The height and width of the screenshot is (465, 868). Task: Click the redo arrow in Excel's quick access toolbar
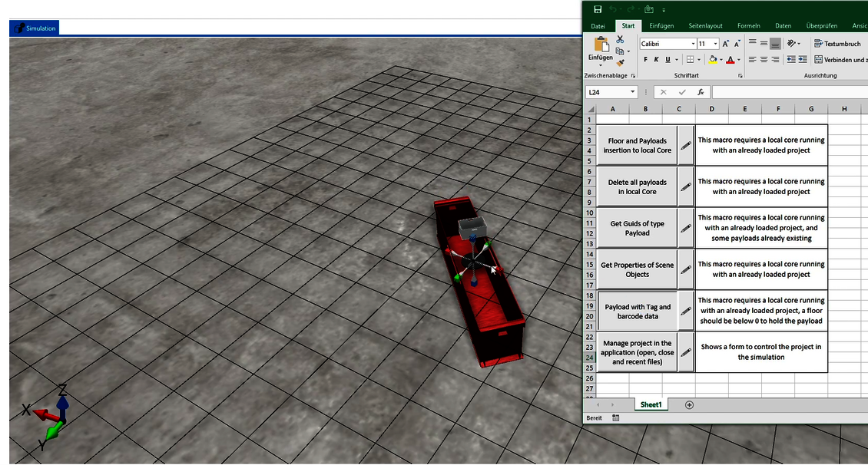[631, 9]
